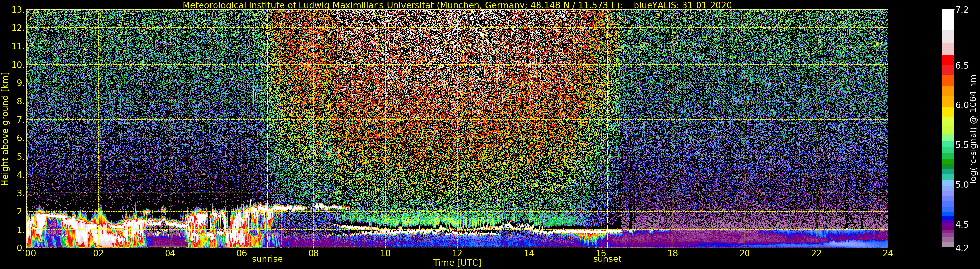The image size is (980, 269).
Task: Click the 9. height tick label
Action: (x=21, y=83)
